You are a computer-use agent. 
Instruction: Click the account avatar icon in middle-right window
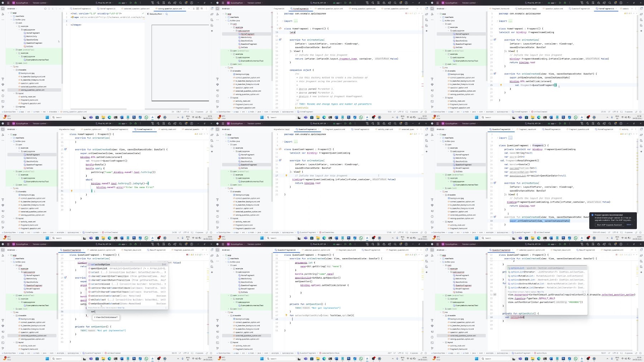(x=621, y=124)
